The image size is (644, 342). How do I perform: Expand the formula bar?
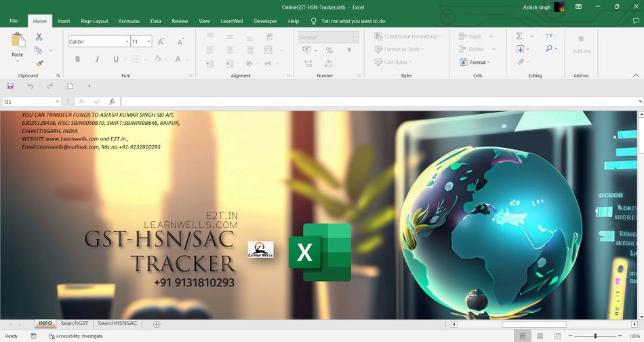(640, 102)
